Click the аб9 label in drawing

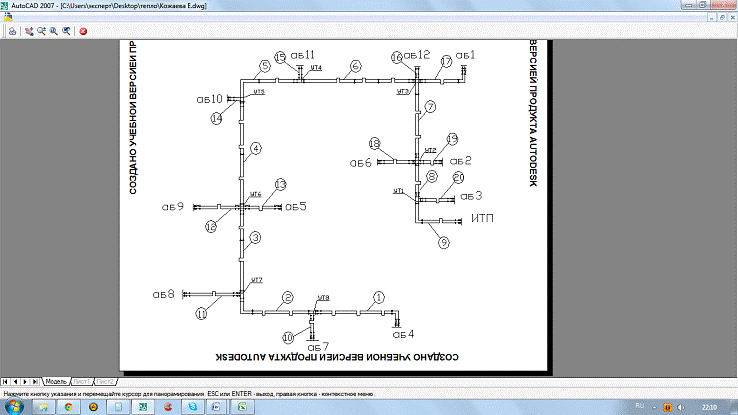173,207
